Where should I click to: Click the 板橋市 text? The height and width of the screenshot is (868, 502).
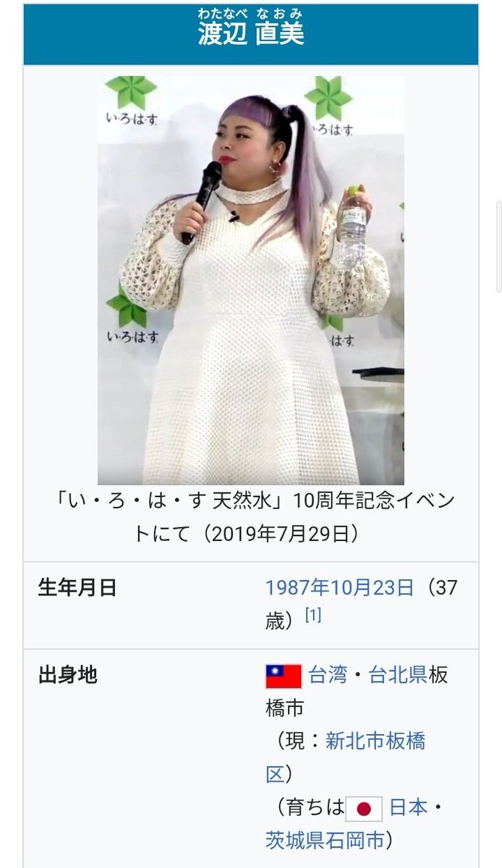coord(357,691)
